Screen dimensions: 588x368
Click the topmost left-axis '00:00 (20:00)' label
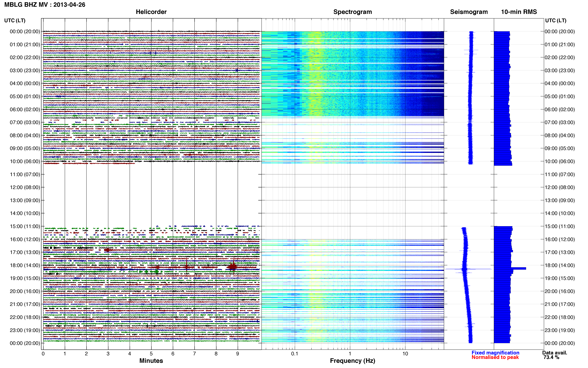25,31
